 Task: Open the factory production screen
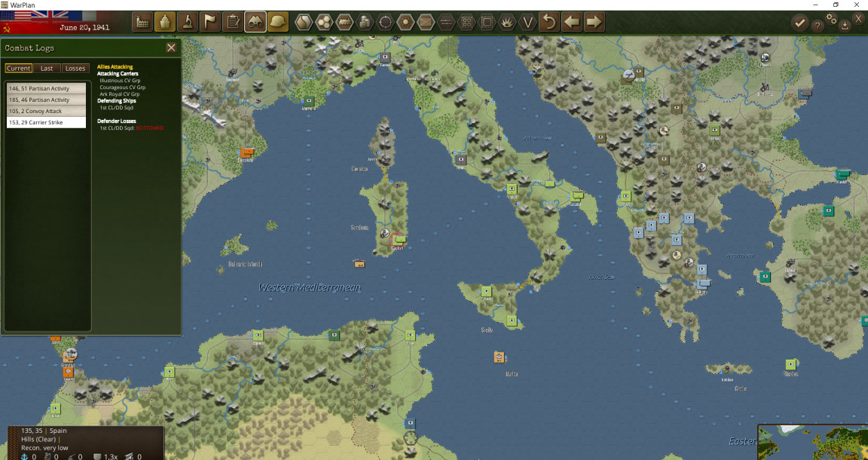142,22
